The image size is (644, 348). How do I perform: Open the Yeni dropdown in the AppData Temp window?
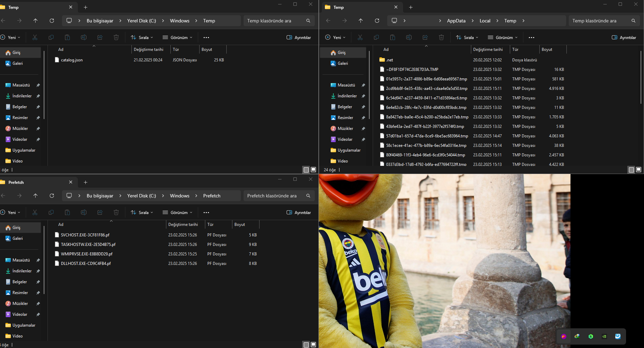tap(335, 38)
